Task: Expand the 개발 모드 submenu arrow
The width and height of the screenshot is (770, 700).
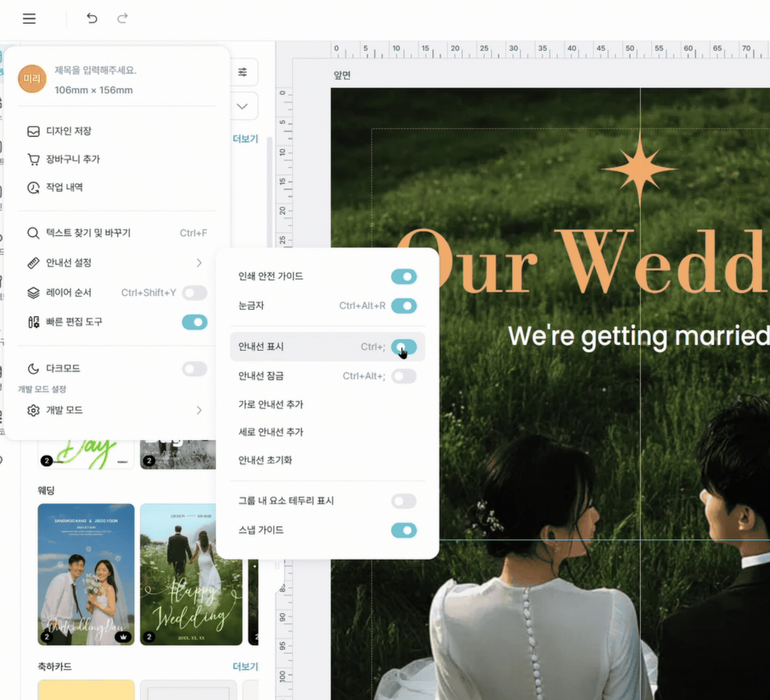Action: tap(199, 410)
